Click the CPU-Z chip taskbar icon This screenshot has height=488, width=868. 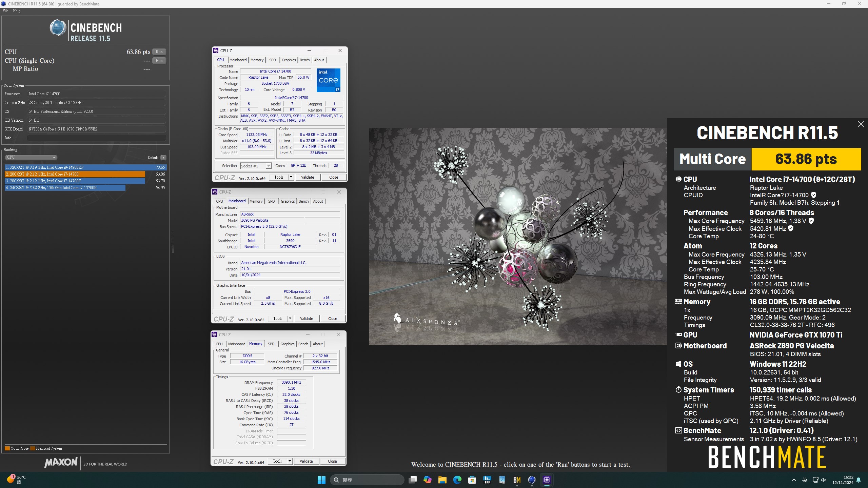tap(547, 480)
